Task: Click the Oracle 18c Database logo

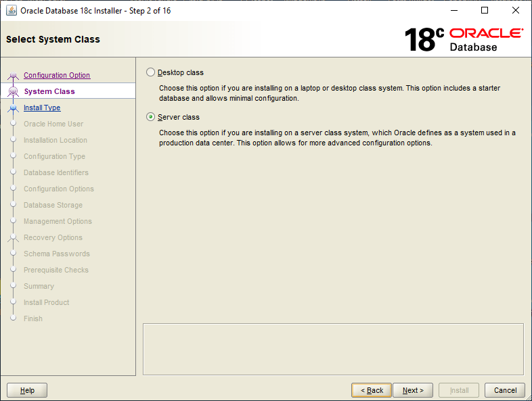Action: (464, 39)
